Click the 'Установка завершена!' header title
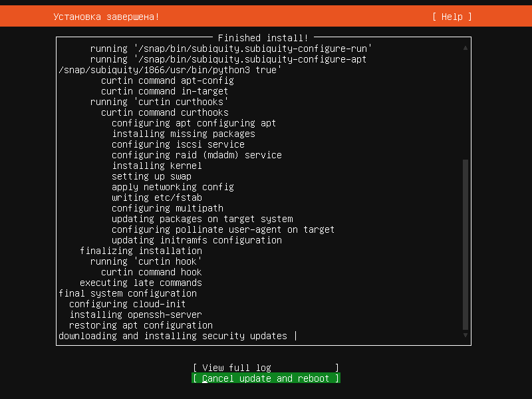 click(x=106, y=17)
